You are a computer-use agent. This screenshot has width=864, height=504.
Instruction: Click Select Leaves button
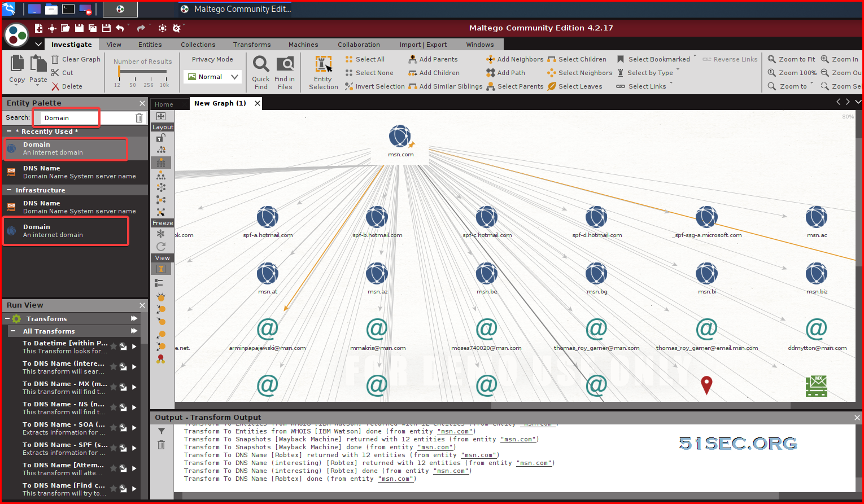(x=575, y=86)
